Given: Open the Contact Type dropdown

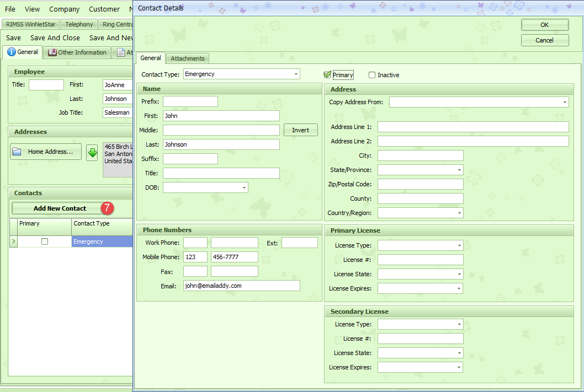Looking at the screenshot, I should tap(296, 74).
